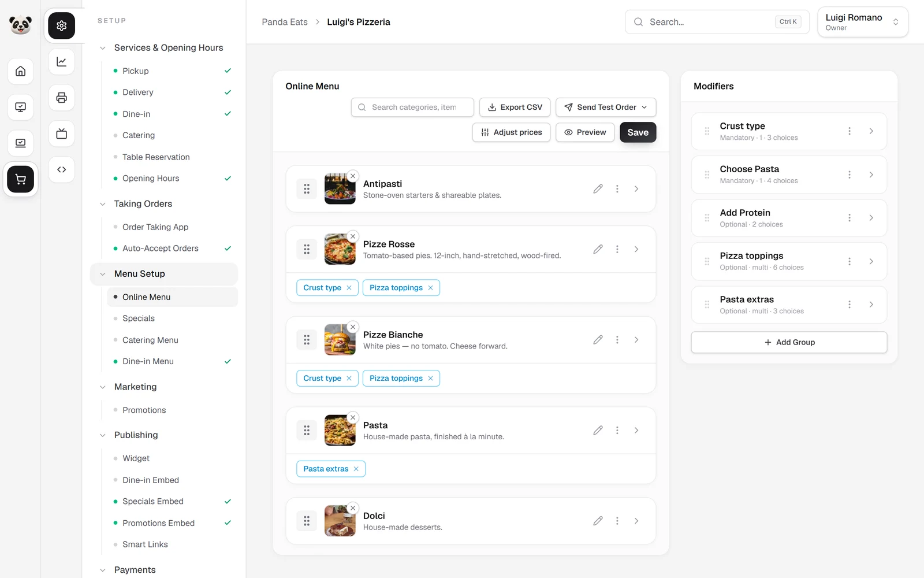Click the Pizze Rosse thumbnail image
Viewport: 924px width, 578px height.
tap(340, 249)
